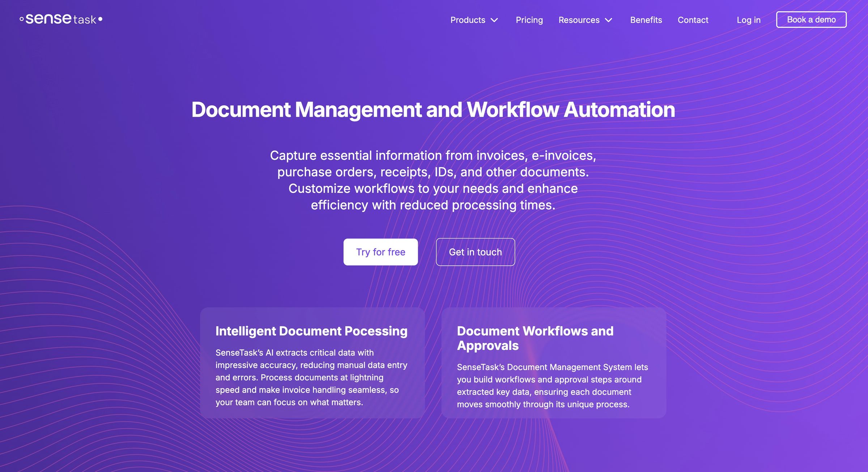Click the main hero headline text
Image resolution: width=868 pixels, height=472 pixels.
[x=434, y=110]
